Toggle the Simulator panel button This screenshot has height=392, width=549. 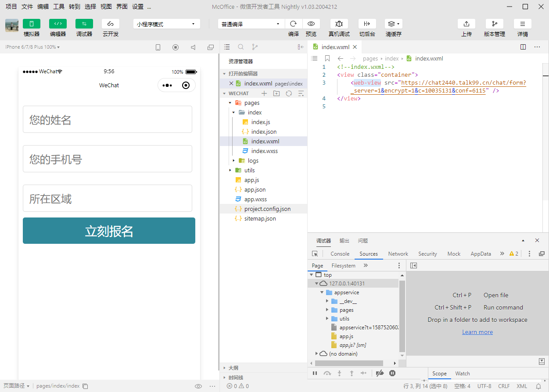click(x=32, y=24)
